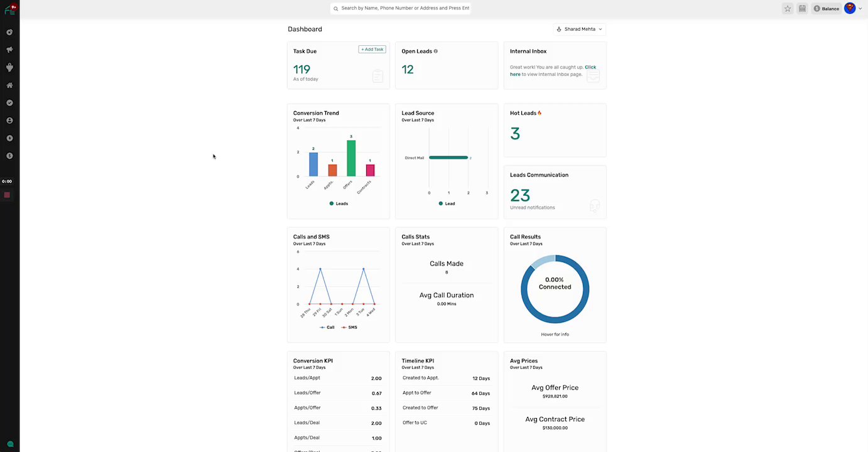Click the info icon beside Open Leads
Screen dimensions: 868x452
[436, 51]
